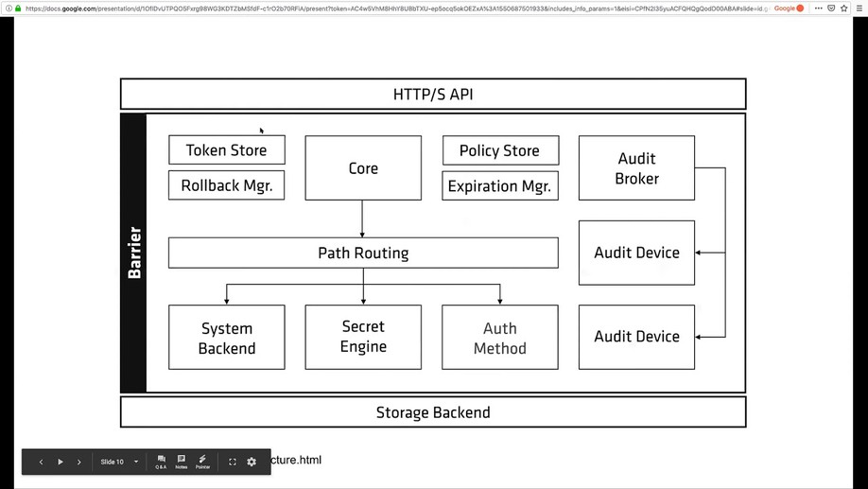Viewport: 868px width, 489px height.
Task: Click the site information icon
Action: coord(9,9)
